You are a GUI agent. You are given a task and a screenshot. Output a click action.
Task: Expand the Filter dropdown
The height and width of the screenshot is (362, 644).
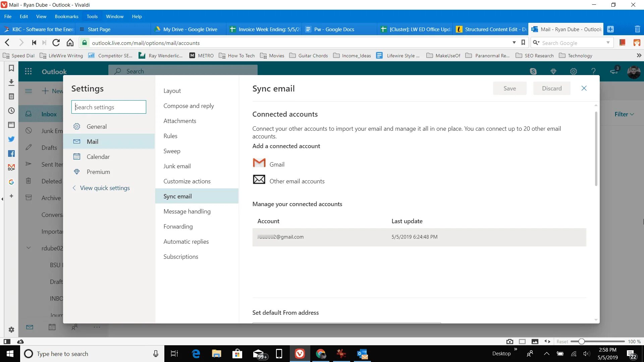624,114
